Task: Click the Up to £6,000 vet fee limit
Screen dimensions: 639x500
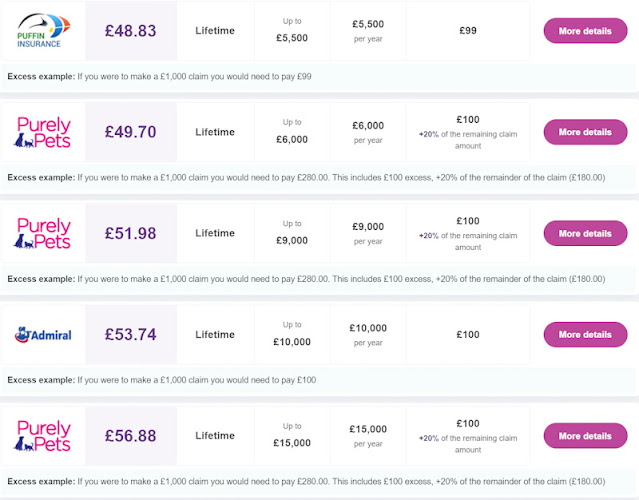Action: (x=292, y=132)
